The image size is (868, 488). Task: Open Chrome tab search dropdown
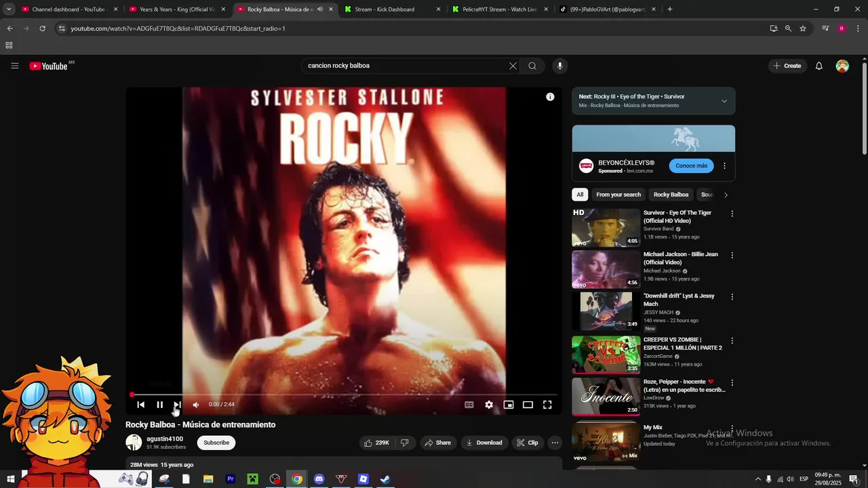click(x=9, y=9)
